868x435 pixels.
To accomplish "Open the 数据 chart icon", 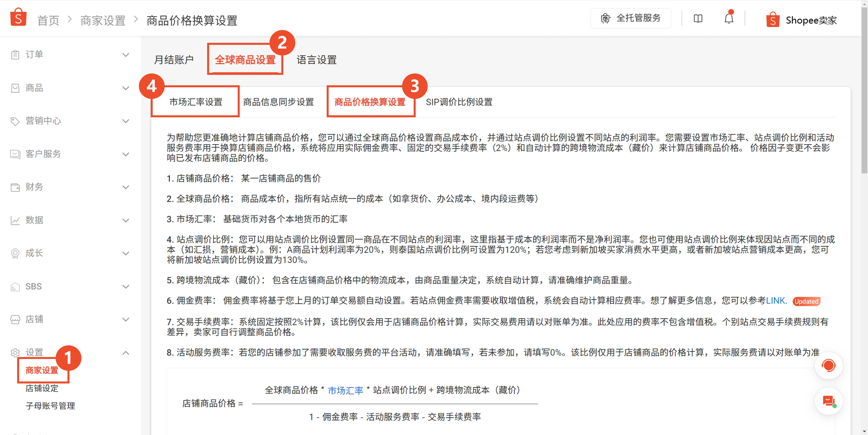I will pyautogui.click(x=15, y=220).
